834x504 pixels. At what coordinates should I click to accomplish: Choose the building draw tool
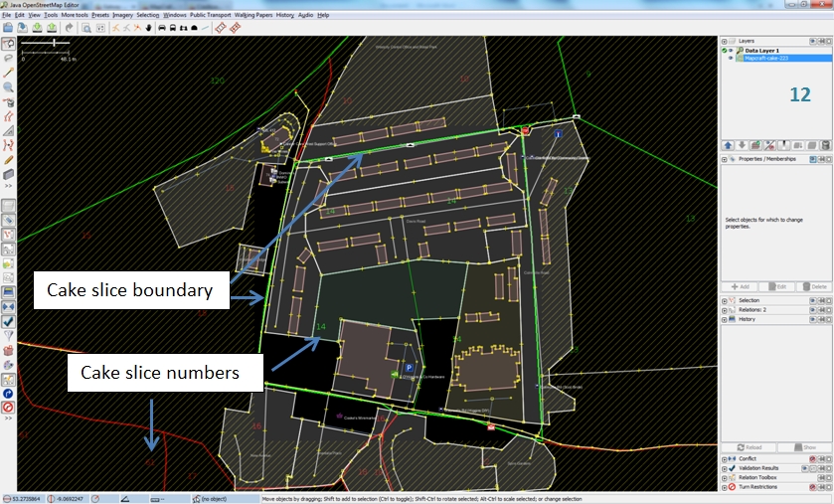9,174
